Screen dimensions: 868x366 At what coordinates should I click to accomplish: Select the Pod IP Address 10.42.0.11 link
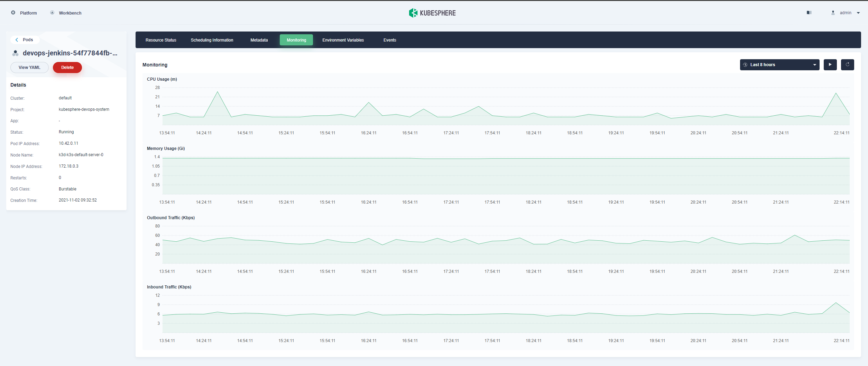(68, 143)
